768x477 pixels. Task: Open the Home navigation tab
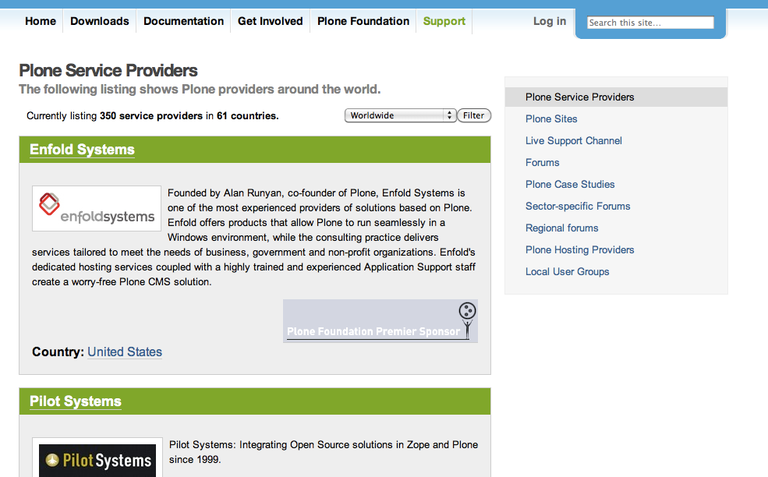[x=40, y=21]
